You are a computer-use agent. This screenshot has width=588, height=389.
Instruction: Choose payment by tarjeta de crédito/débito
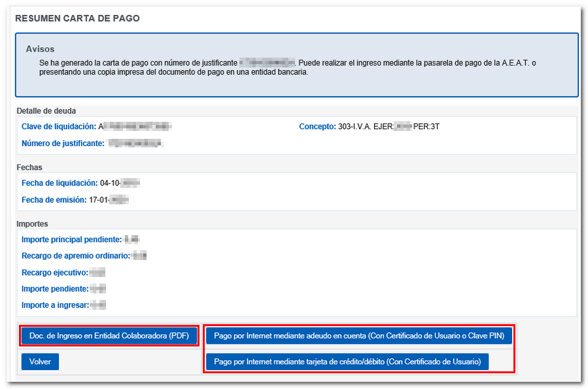coord(347,361)
